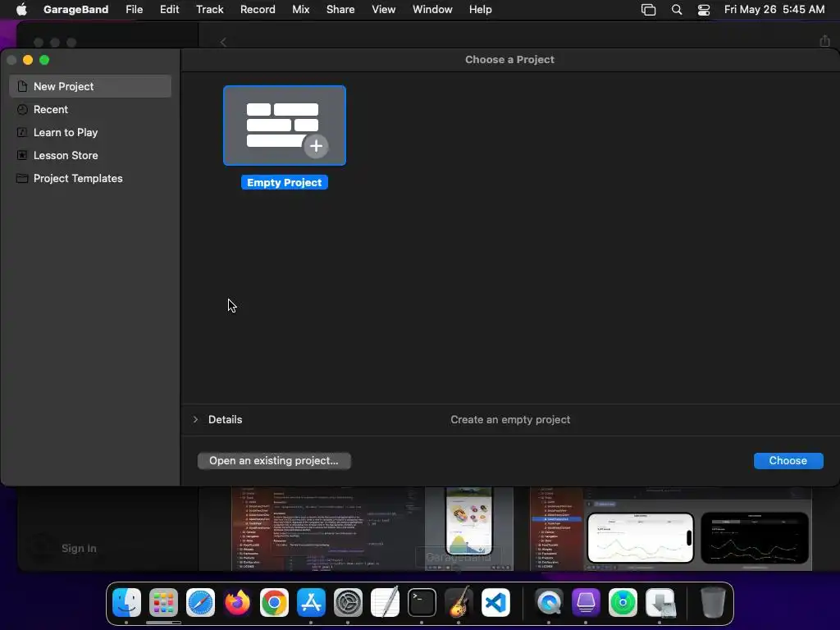Click the Stage Manager menu bar icon
The image size is (840, 630).
[x=648, y=10]
